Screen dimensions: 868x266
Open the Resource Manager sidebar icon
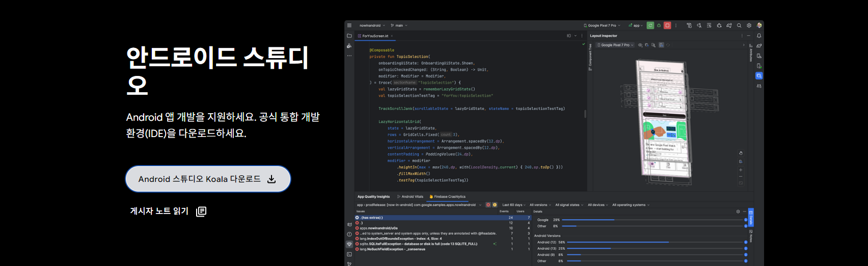349,46
